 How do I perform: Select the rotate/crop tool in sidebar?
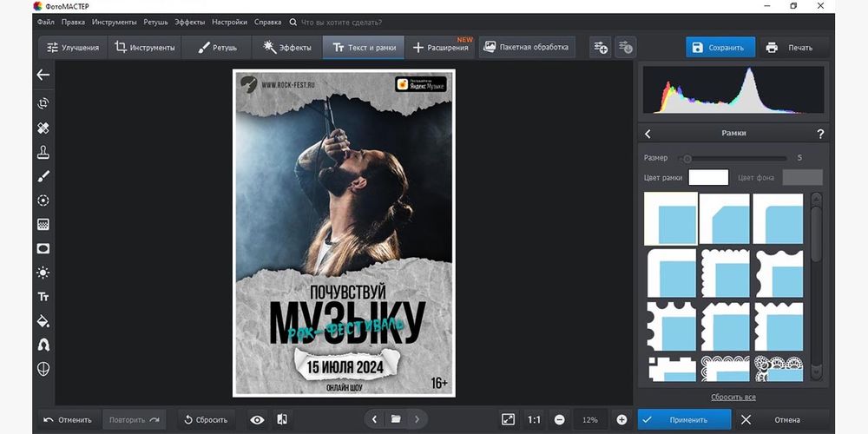pyautogui.click(x=43, y=103)
